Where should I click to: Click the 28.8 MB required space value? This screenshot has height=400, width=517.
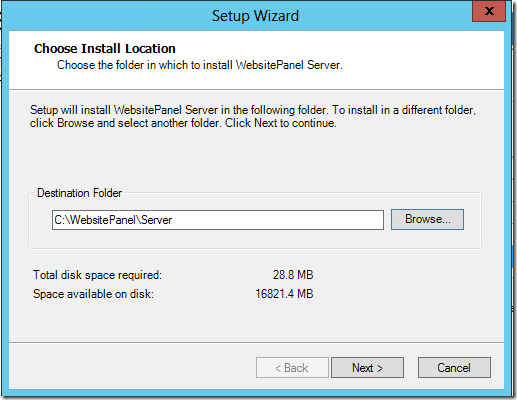(x=293, y=275)
